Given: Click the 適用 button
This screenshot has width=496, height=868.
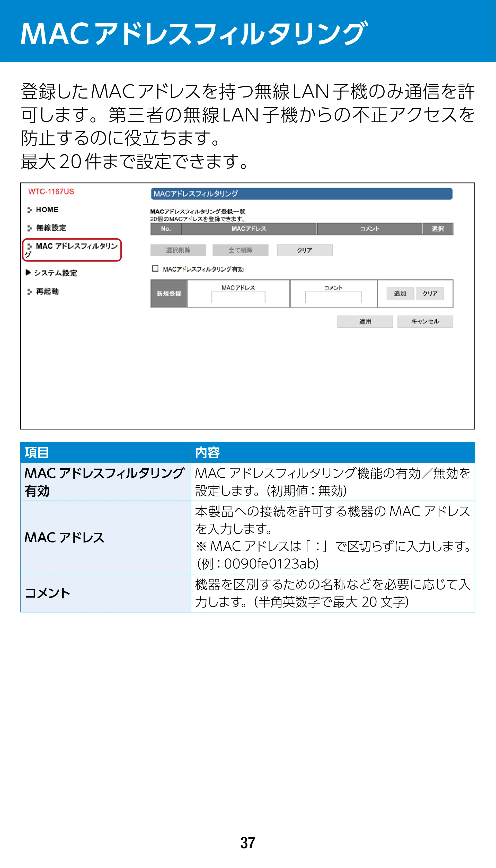Looking at the screenshot, I should 365,322.
